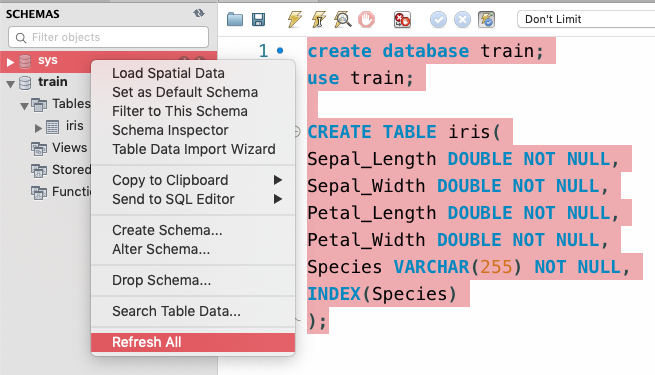Select the sys schema in the tree
Viewport: 655px width, 375px height.
[48, 60]
